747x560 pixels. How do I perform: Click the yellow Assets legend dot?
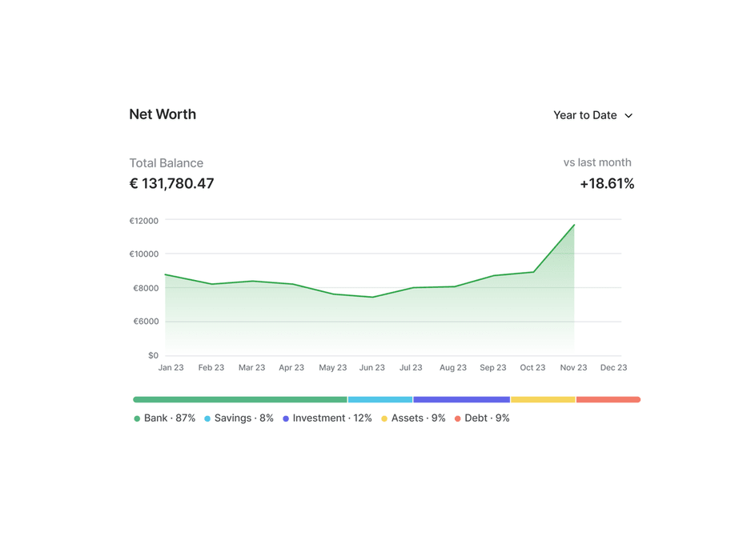384,418
